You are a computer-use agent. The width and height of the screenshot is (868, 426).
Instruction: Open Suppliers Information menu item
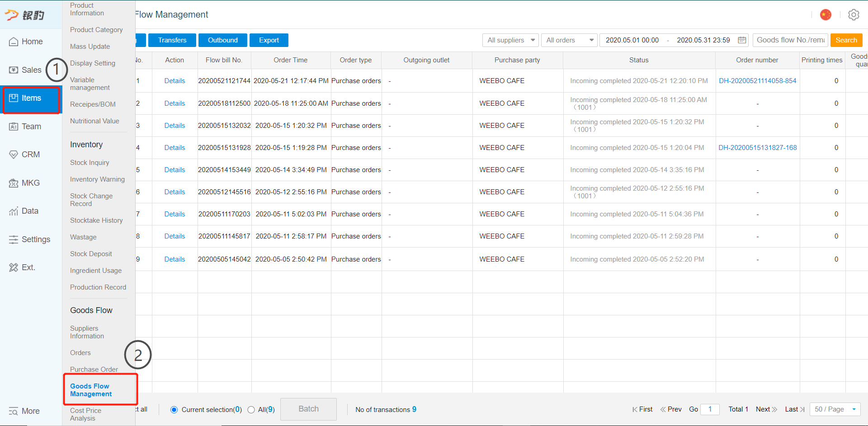87,332
